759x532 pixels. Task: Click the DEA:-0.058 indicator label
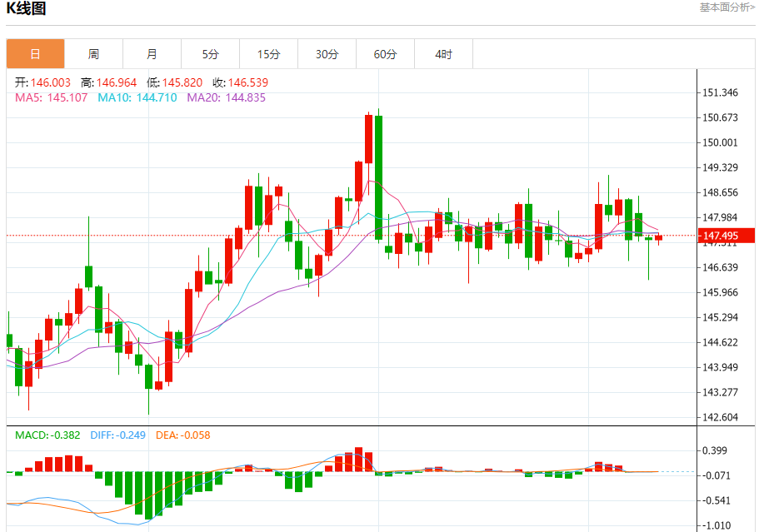point(183,435)
